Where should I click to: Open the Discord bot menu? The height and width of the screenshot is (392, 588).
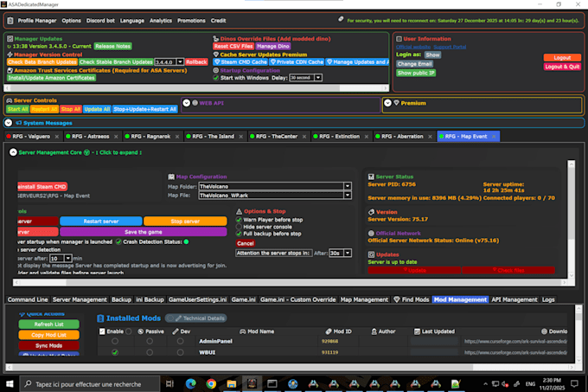tap(100, 21)
